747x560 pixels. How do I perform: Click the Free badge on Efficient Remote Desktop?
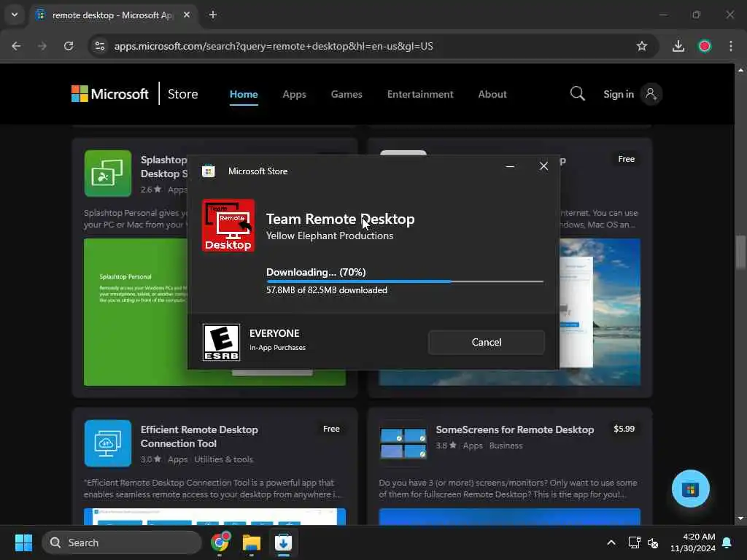pos(331,429)
